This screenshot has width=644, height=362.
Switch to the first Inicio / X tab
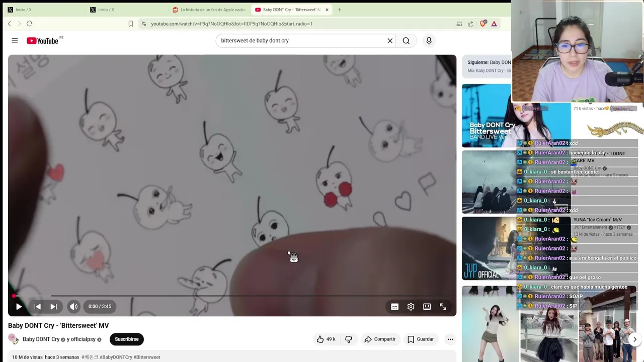click(42, 10)
